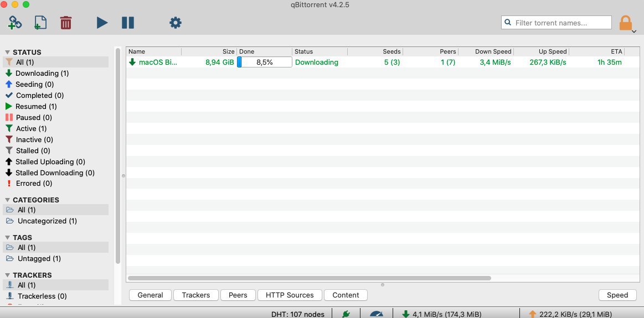644x318 pixels.
Task: Click the 8,5% progress bar
Action: tap(265, 62)
